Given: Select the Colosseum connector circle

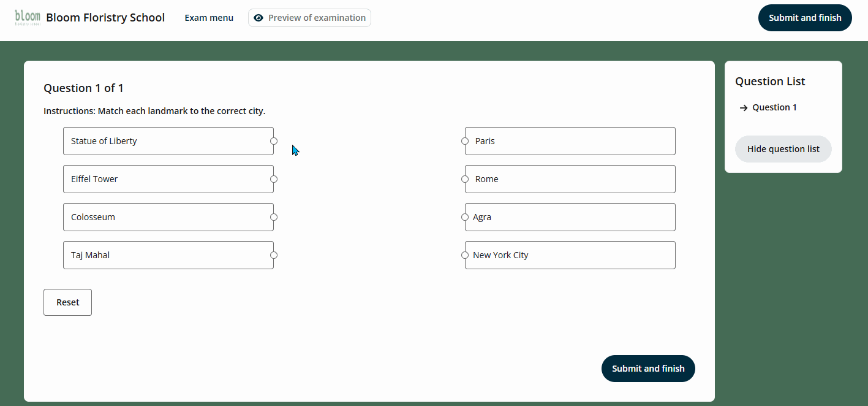Looking at the screenshot, I should point(274,217).
